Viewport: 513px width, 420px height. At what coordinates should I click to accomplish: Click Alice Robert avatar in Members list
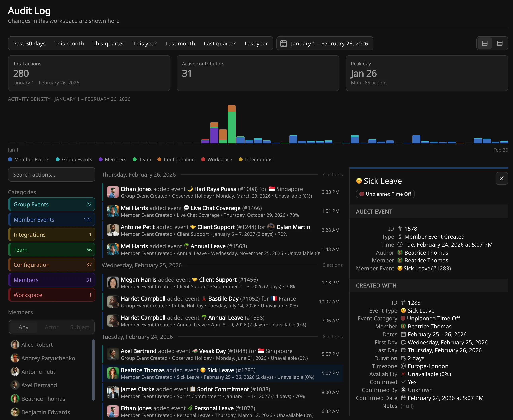tap(15, 345)
